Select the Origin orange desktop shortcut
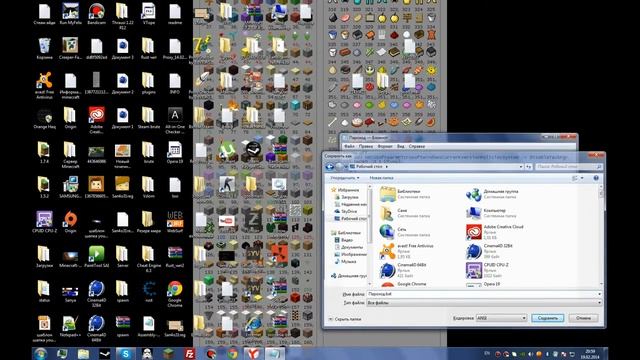The width and height of the screenshot is (640, 360). point(70,222)
